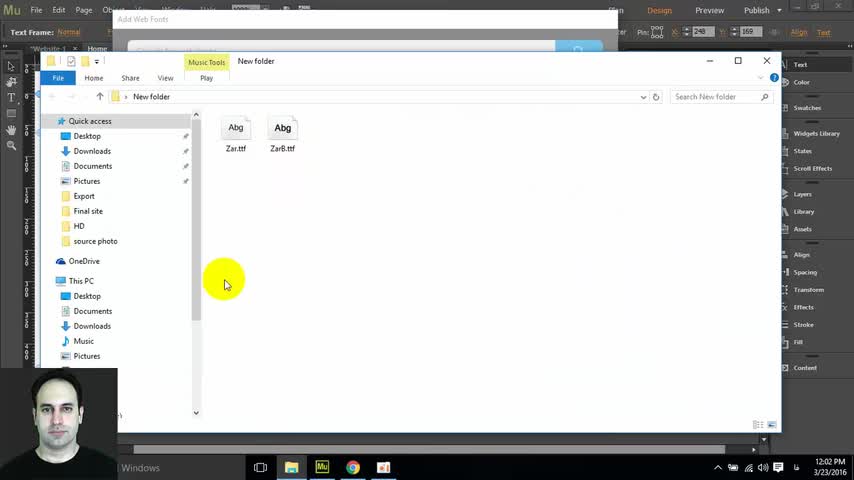Click Properties icon in Explorer title bar
The width and height of the screenshot is (854, 480).
point(71,61)
